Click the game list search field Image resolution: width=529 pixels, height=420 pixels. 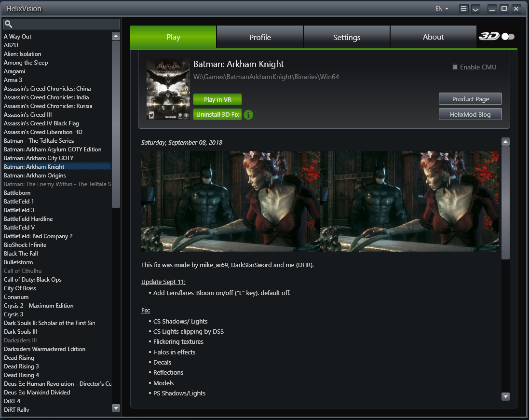[61, 24]
